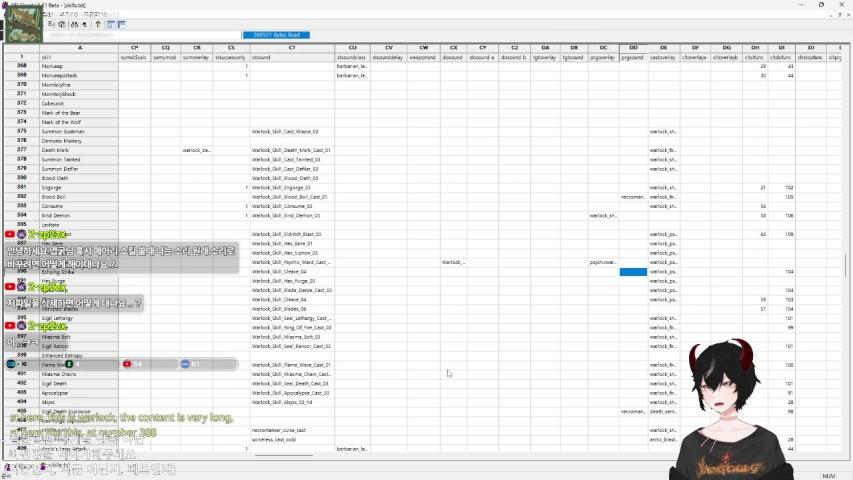Click the 'Warlock_Skill_Engorge_03' cell
This screenshot has width=853, height=480.
tap(292, 187)
